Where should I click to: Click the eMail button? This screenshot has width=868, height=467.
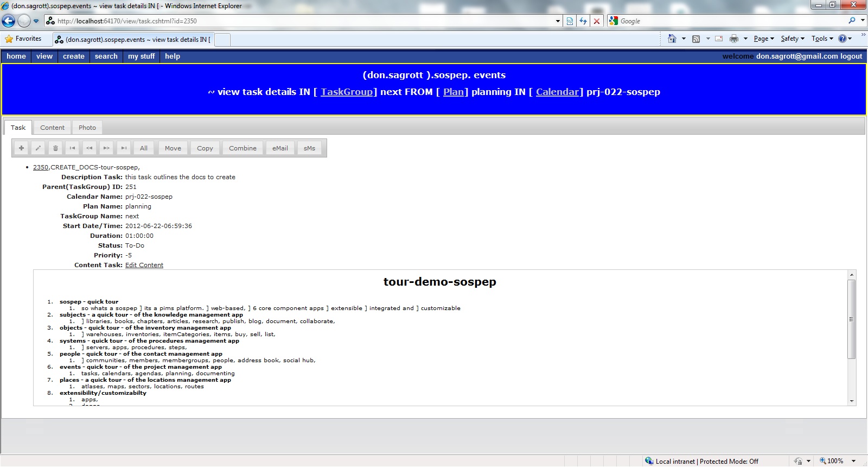pyautogui.click(x=280, y=148)
